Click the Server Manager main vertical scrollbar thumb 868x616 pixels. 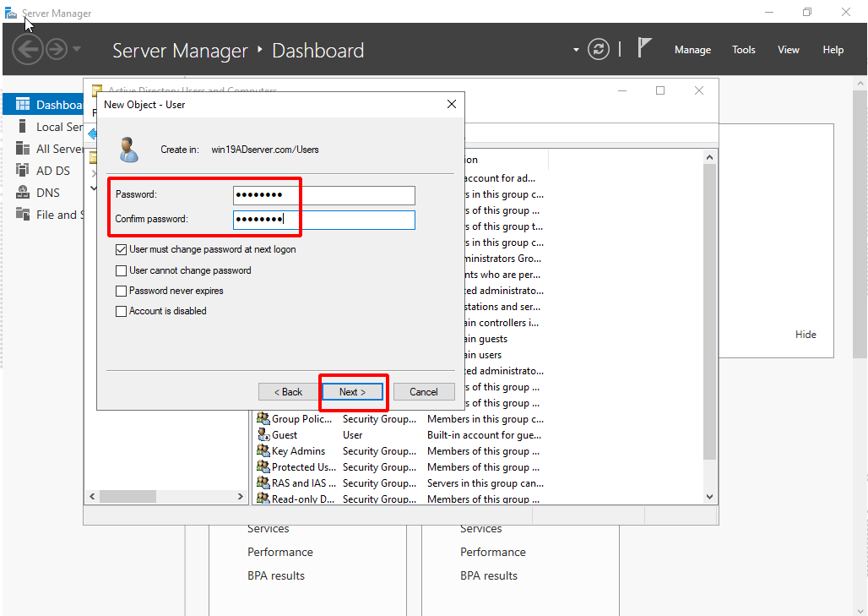click(x=860, y=225)
